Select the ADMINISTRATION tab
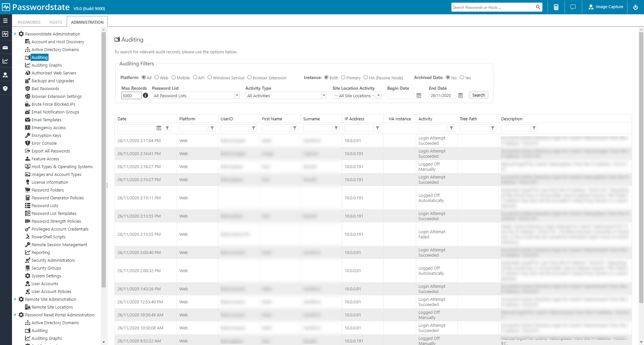644x345 pixels. pyautogui.click(x=87, y=22)
